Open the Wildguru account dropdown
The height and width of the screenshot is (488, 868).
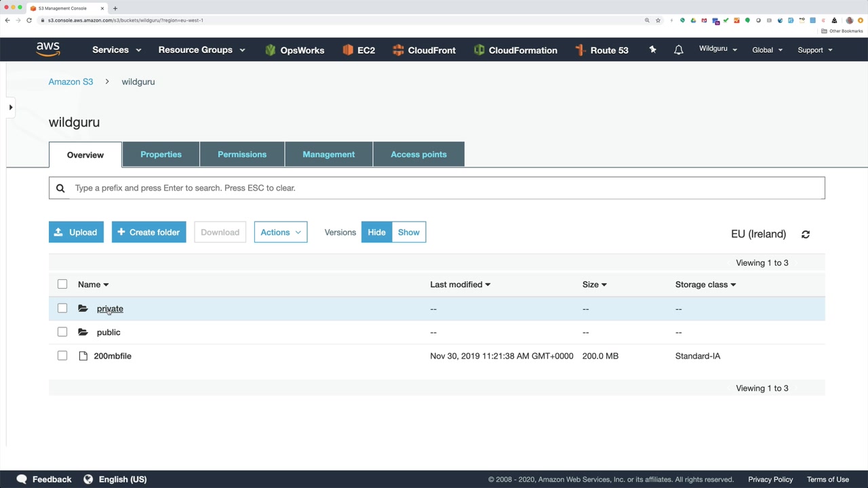(x=718, y=49)
